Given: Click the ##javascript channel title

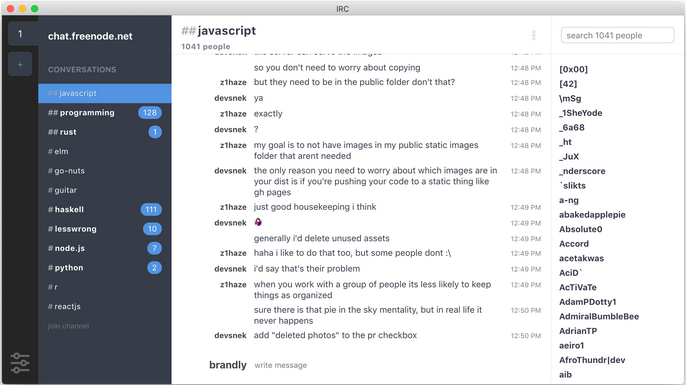Looking at the screenshot, I should [x=219, y=31].
